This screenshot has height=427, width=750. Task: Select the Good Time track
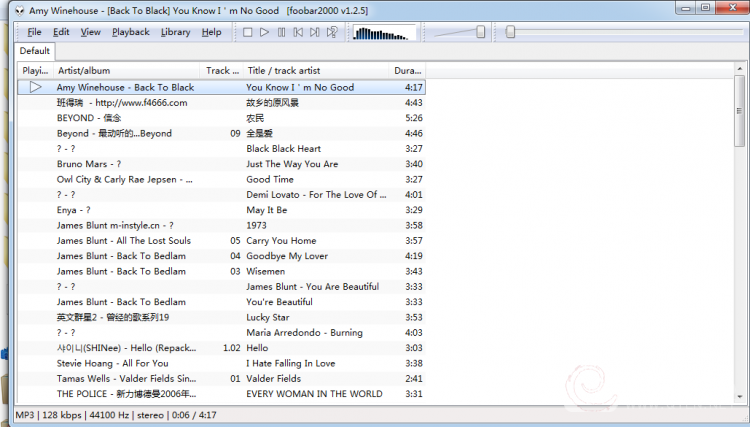tap(221, 179)
